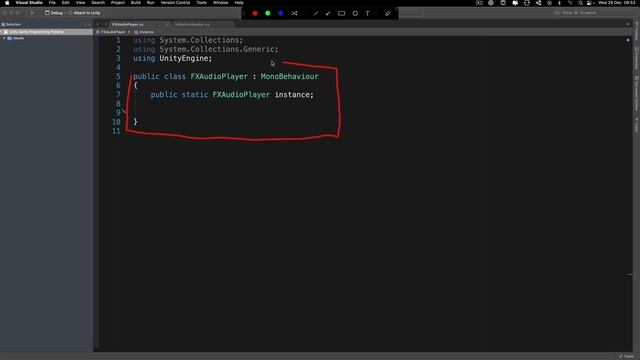The height and width of the screenshot is (360, 640).
Task: Select the blue color in annotation toolbar
Action: point(281,13)
